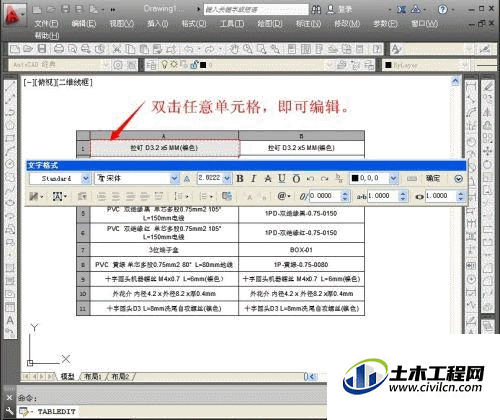Open the AutoCAD 经典 workspace dropdown
Image resolution: width=500 pixels, height=420 pixels.
[x=106, y=65]
